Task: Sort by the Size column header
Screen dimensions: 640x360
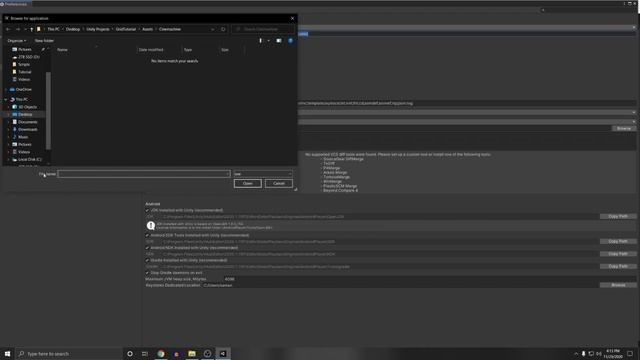Action: tap(225, 50)
